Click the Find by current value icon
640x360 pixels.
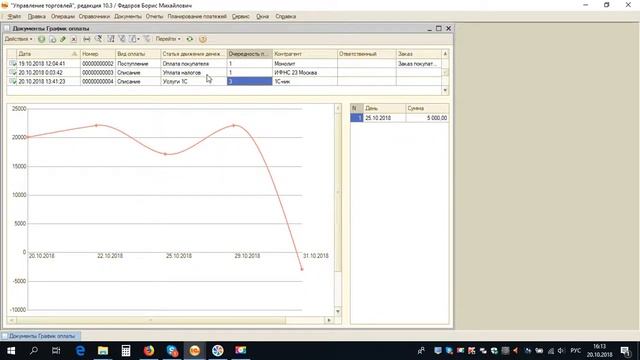tap(98, 39)
